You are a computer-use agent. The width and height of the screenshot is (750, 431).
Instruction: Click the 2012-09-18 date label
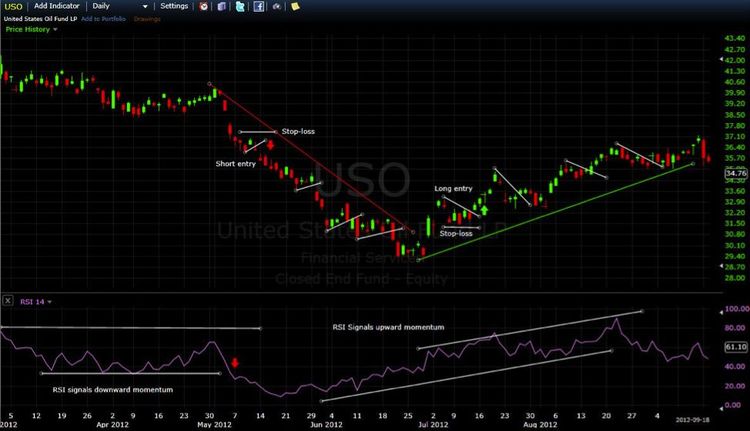coord(692,420)
